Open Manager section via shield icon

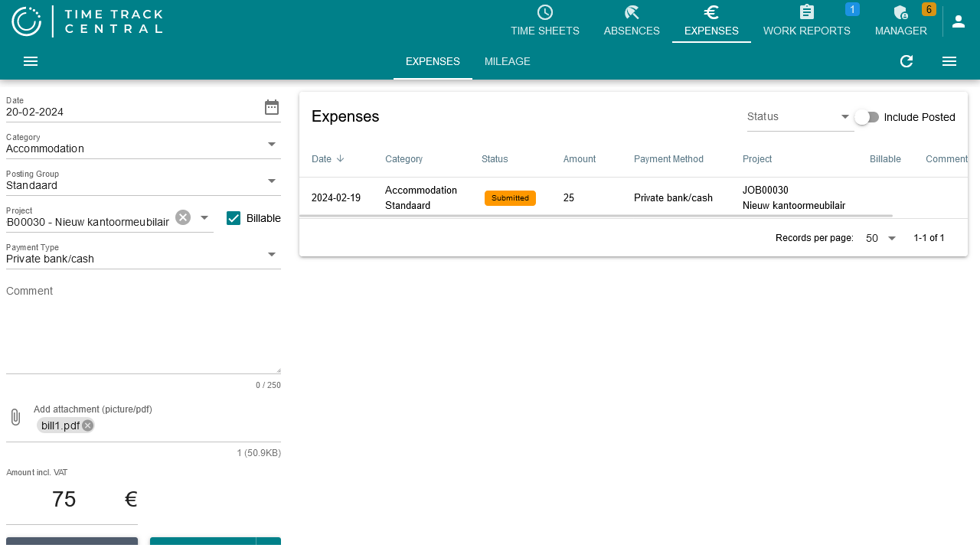(x=900, y=12)
